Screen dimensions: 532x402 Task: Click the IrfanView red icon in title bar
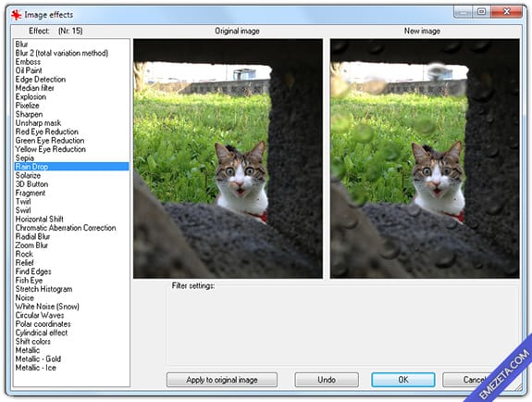16,15
